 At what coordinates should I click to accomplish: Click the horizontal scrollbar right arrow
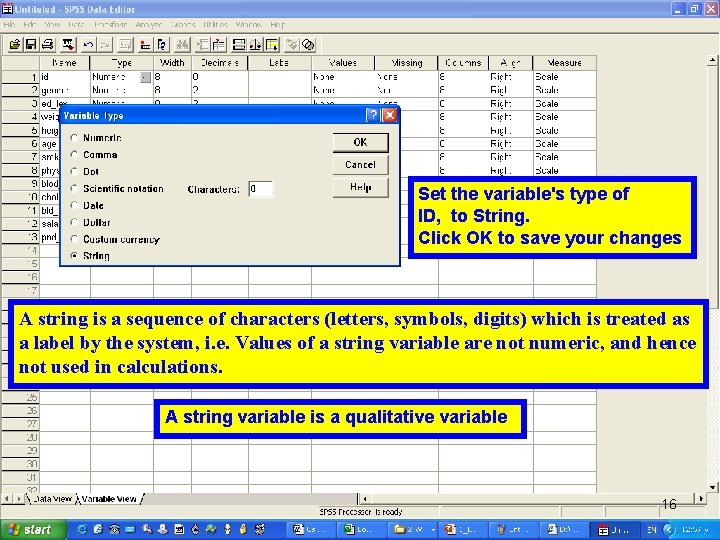[x=701, y=498]
